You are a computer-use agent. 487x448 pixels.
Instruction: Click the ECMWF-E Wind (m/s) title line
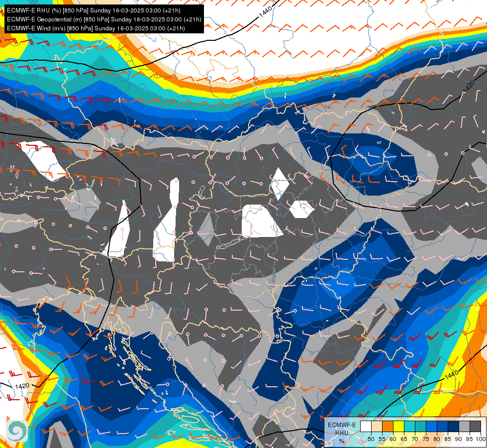point(96,28)
